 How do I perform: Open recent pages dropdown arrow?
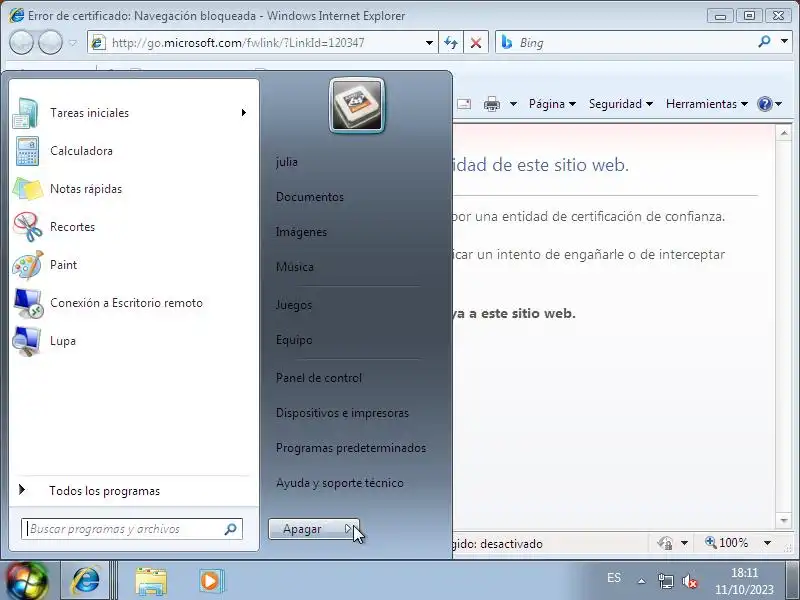coord(73,43)
